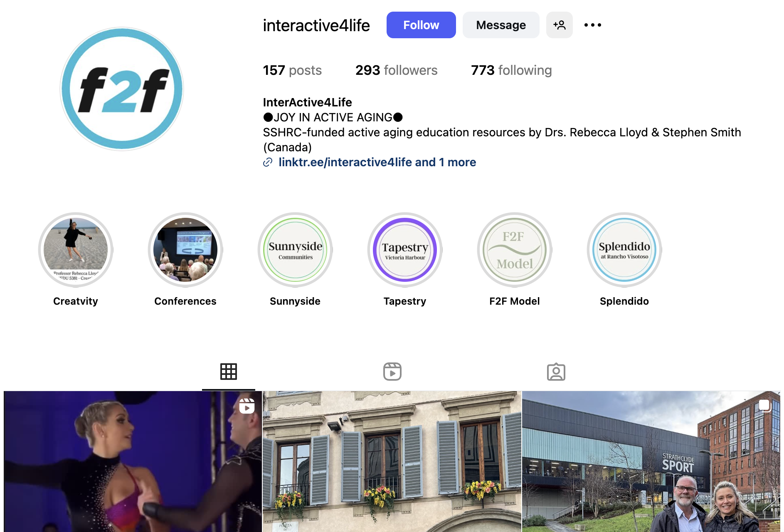
Task: Switch to the posts grid tab
Action: [x=229, y=372]
